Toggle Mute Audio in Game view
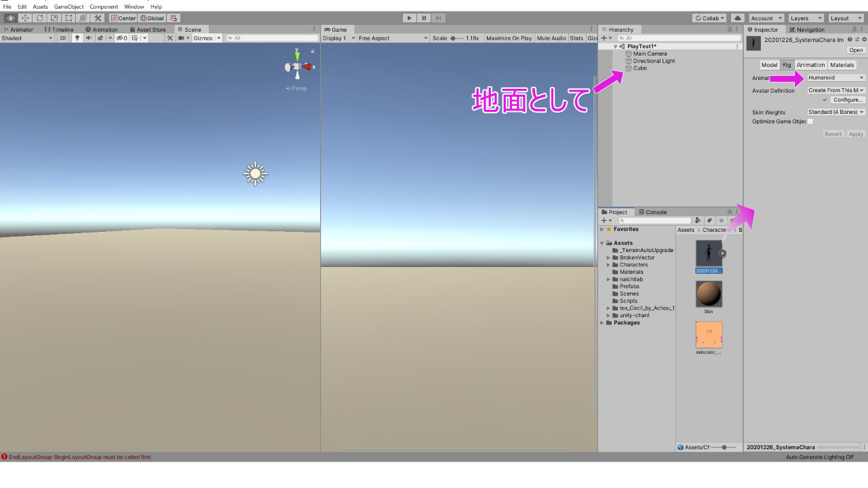Image resolution: width=868 pixels, height=488 pixels. (551, 38)
